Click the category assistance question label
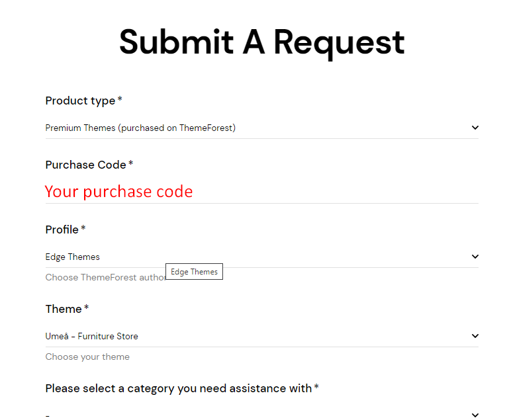 182,388
